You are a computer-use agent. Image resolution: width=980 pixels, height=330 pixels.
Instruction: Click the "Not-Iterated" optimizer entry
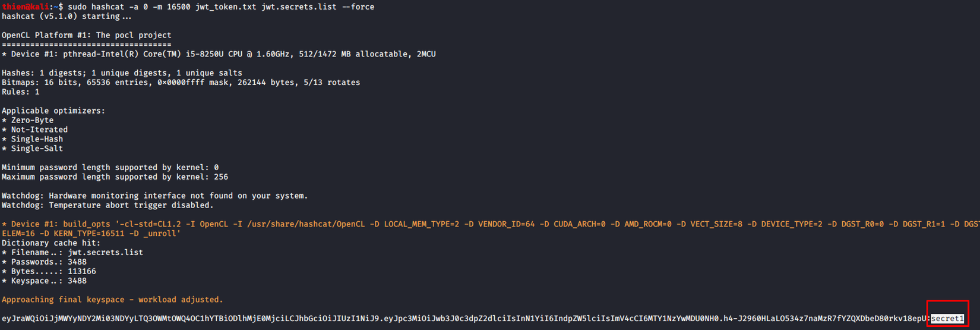tap(39, 130)
